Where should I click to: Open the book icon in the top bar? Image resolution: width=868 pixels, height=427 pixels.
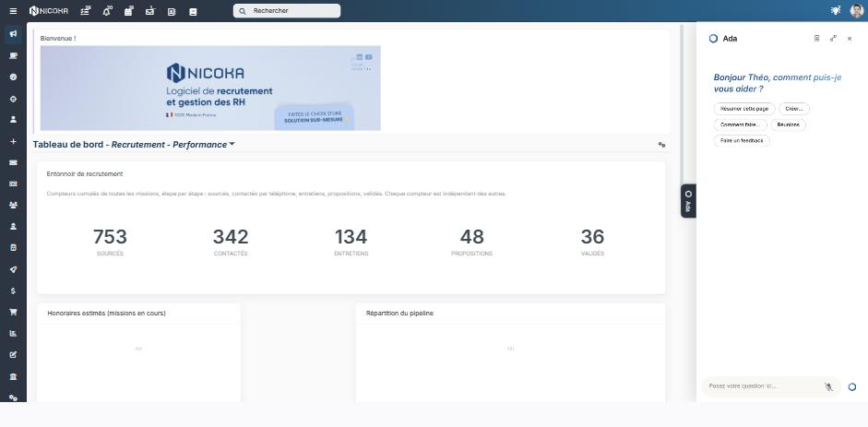coord(193,12)
